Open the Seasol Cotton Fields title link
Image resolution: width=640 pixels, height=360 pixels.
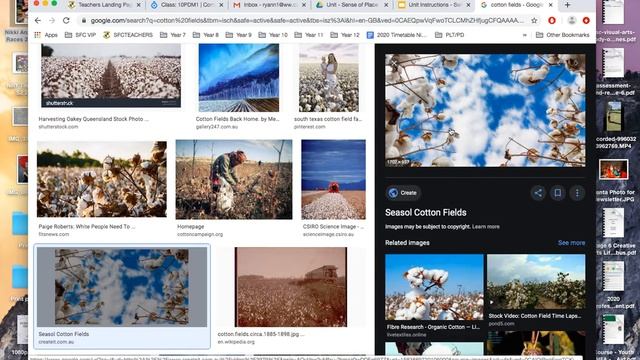pyautogui.click(x=426, y=213)
